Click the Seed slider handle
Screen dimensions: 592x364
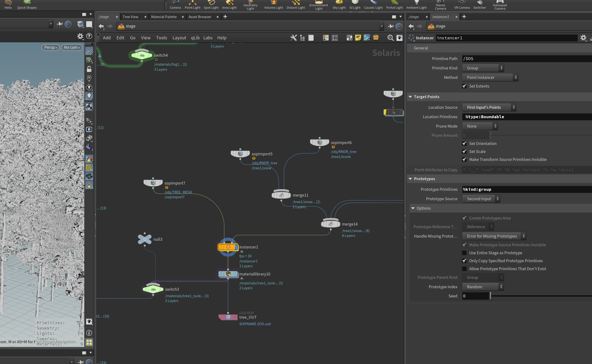click(490, 296)
